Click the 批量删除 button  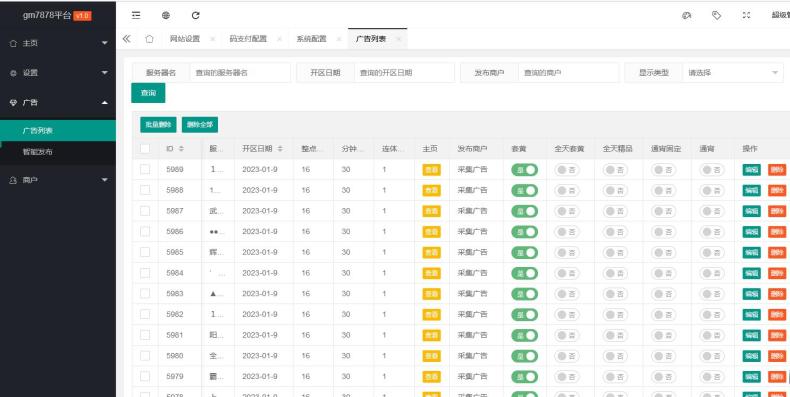158,125
